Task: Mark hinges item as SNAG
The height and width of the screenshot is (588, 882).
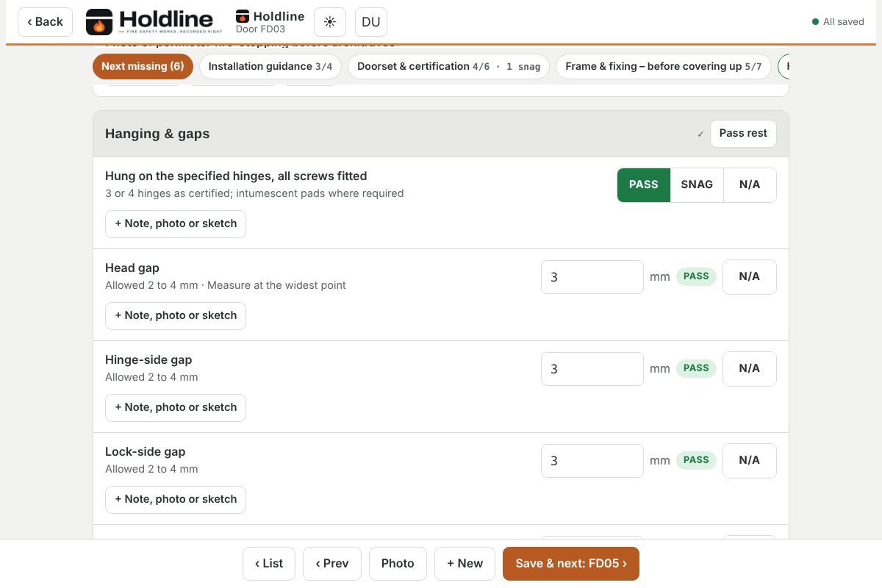Action: 697,185
